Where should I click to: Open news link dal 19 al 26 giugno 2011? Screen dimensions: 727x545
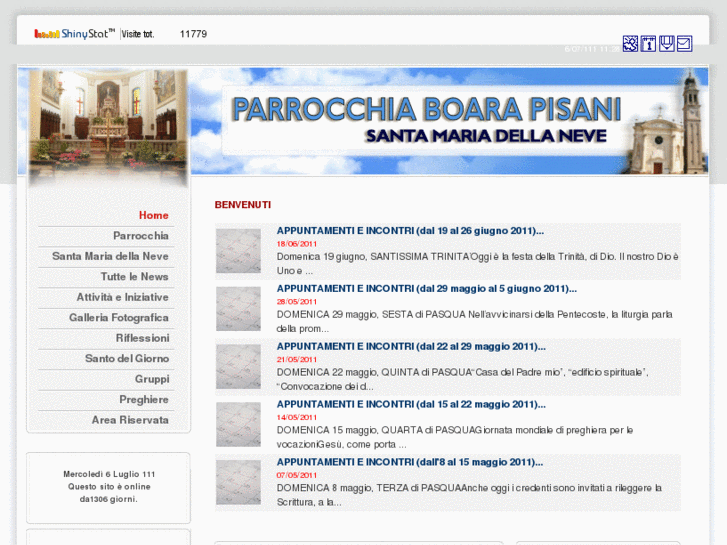410,231
